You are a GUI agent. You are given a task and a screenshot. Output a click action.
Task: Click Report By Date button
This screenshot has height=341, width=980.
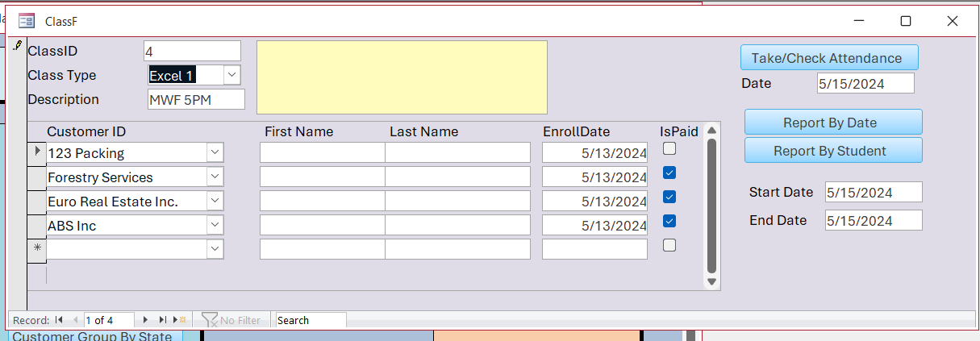pyautogui.click(x=832, y=123)
